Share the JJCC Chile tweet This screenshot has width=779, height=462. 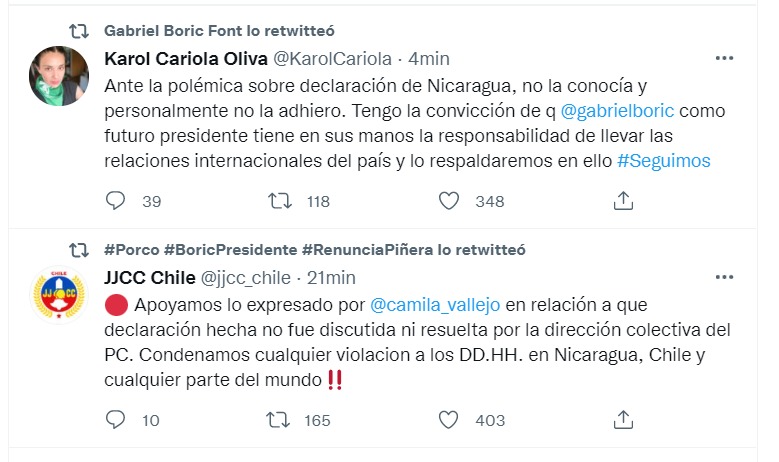pyautogui.click(x=623, y=420)
